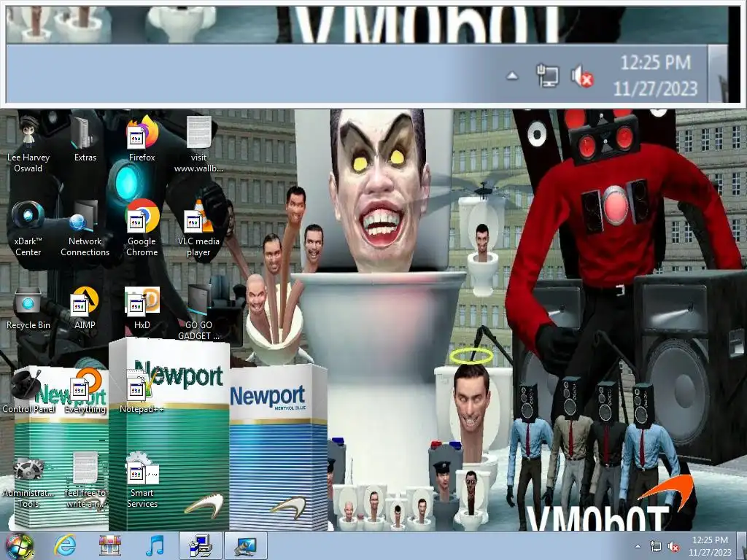This screenshot has height=560, width=747.
Task: Open the 'feel free to write a r...' file
Action: click(85, 481)
